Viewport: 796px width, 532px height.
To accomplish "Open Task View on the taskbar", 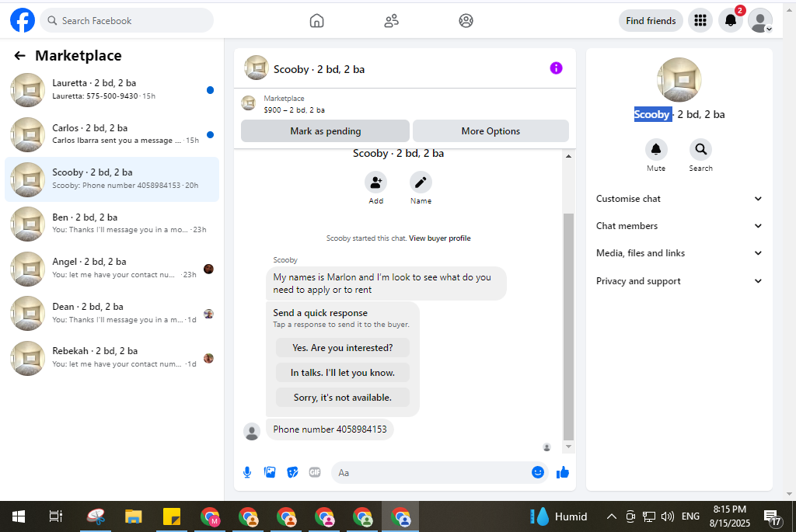I will click(56, 516).
